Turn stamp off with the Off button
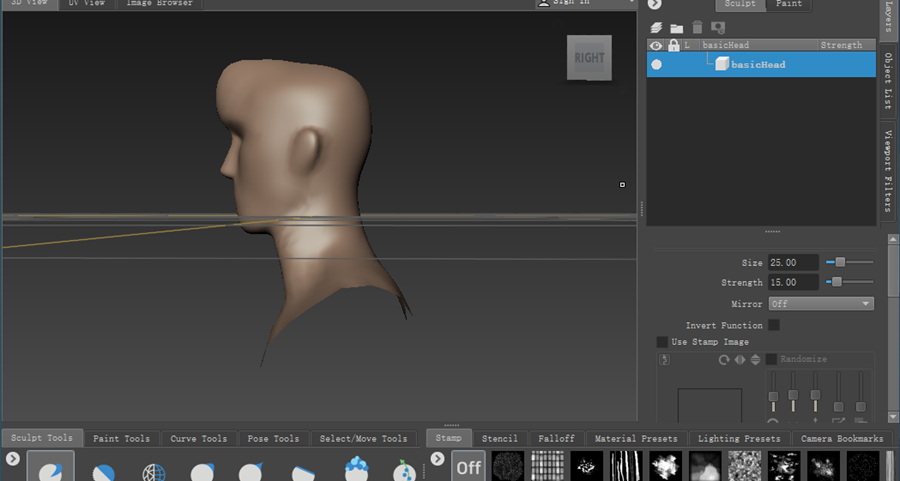900x481 pixels. [x=468, y=467]
